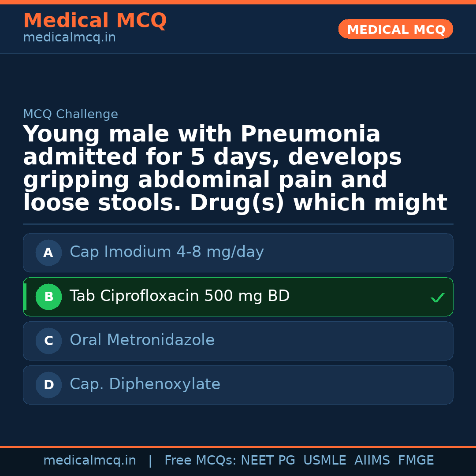Click the orange MEDICAL MCQ badge
The image size is (476, 476).
click(395, 29)
